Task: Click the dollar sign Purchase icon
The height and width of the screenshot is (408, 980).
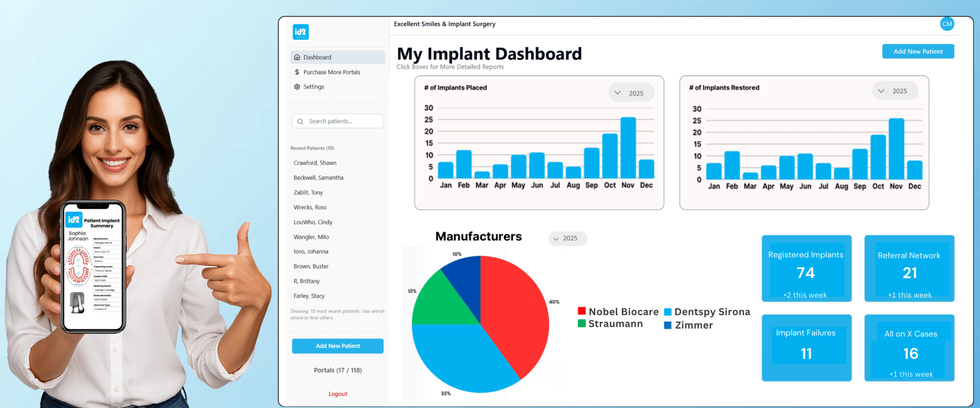Action: (297, 72)
